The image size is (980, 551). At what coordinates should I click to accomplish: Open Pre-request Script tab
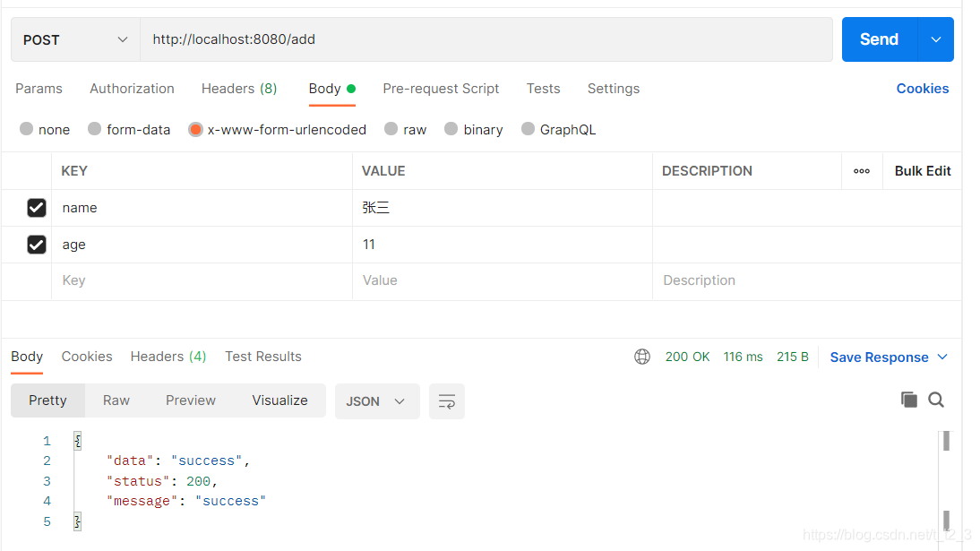point(441,89)
